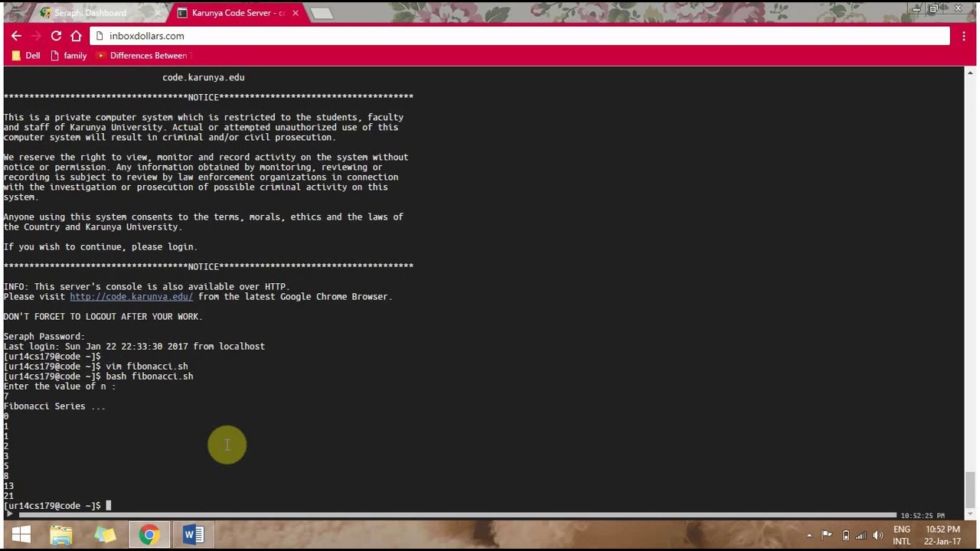Reload the current page
Screen dimensions: 980x551
tap(56, 36)
